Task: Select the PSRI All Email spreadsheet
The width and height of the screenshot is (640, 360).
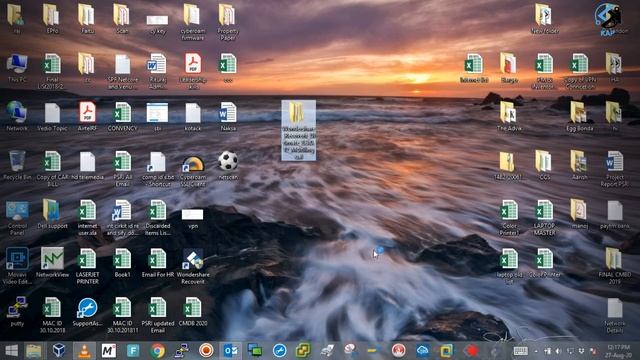Action: click(122, 169)
